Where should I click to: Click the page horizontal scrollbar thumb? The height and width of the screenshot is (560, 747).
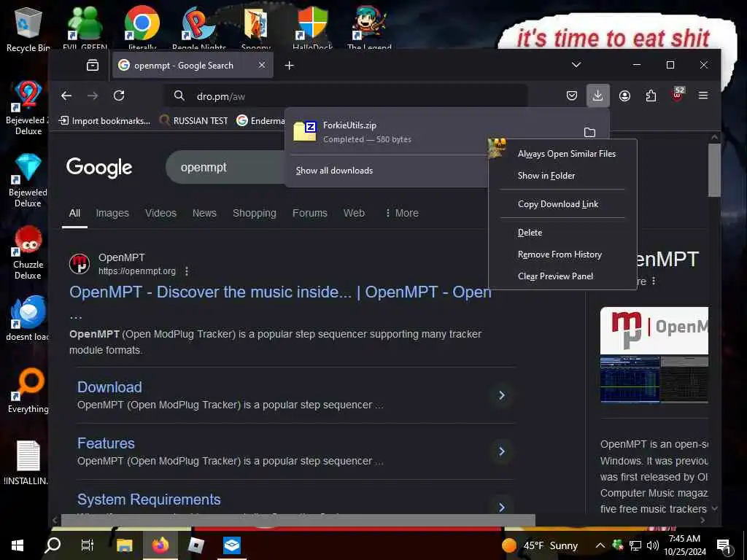pyautogui.click(x=298, y=520)
